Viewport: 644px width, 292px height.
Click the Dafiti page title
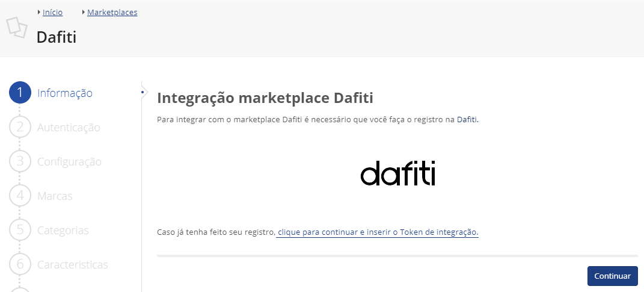(57, 37)
